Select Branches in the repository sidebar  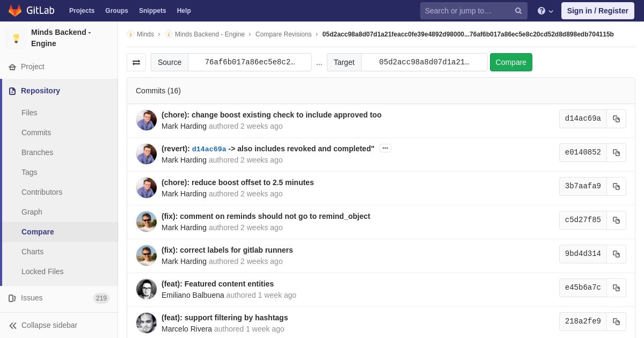coord(37,152)
